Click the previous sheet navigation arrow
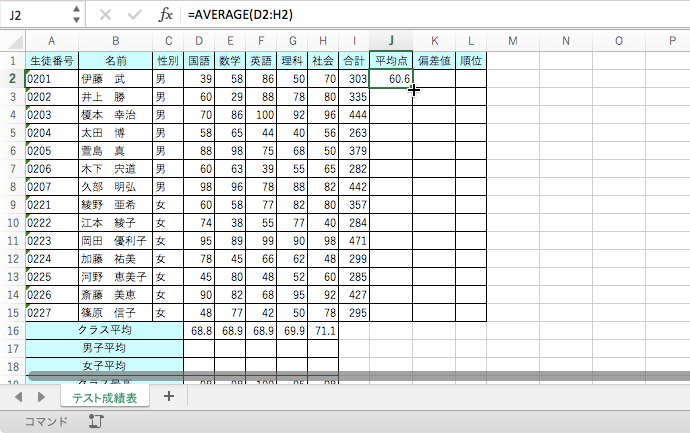 pos(18,397)
